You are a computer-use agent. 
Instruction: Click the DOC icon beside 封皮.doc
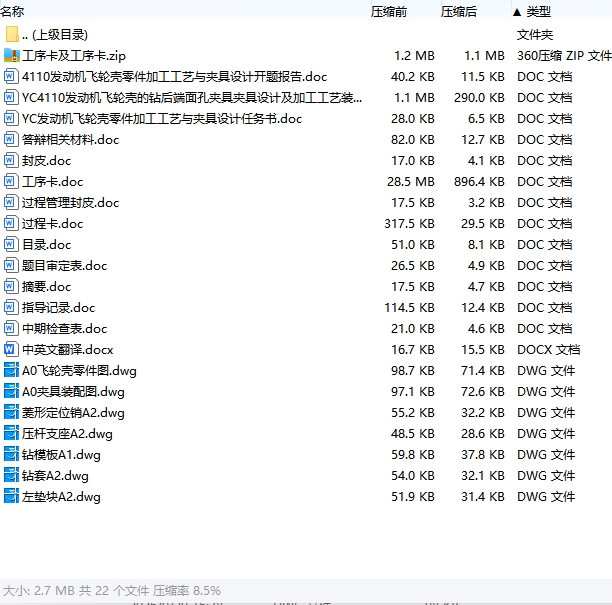click(11, 160)
